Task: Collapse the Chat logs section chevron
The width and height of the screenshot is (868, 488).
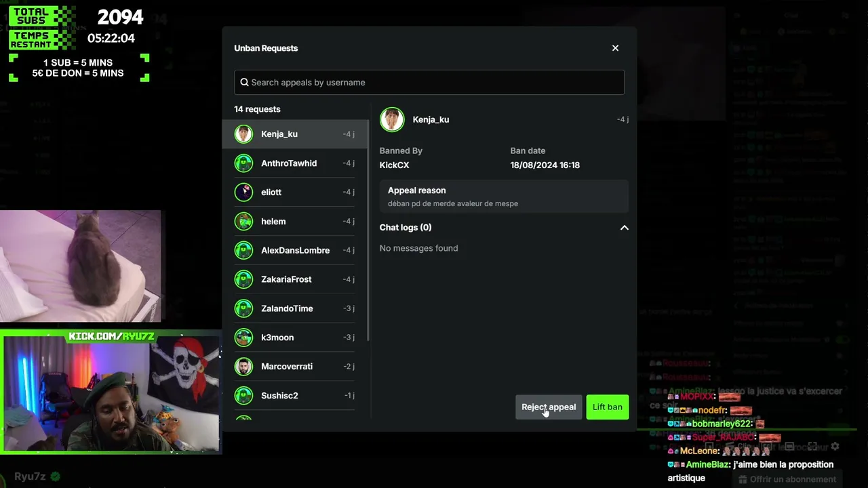Action: pyautogui.click(x=625, y=228)
